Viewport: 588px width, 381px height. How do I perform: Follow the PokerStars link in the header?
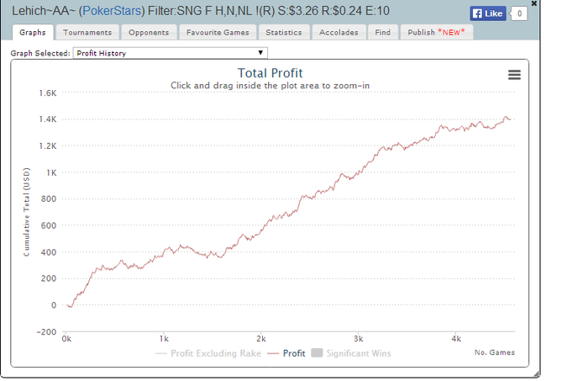point(112,11)
